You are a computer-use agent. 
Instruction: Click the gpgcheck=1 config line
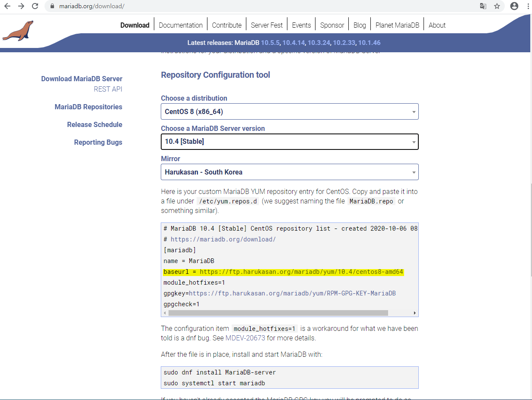182,304
